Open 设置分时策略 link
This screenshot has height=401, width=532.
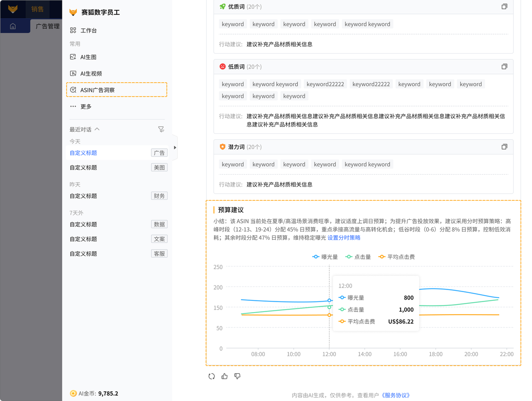[x=344, y=238]
